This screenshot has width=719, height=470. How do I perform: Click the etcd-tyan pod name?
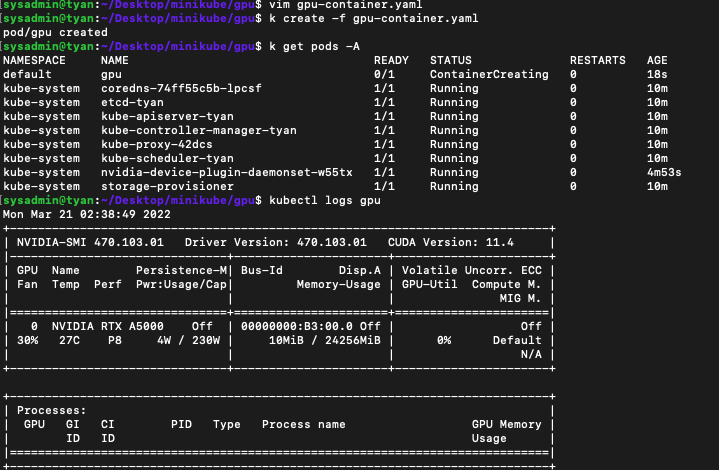coord(132,102)
